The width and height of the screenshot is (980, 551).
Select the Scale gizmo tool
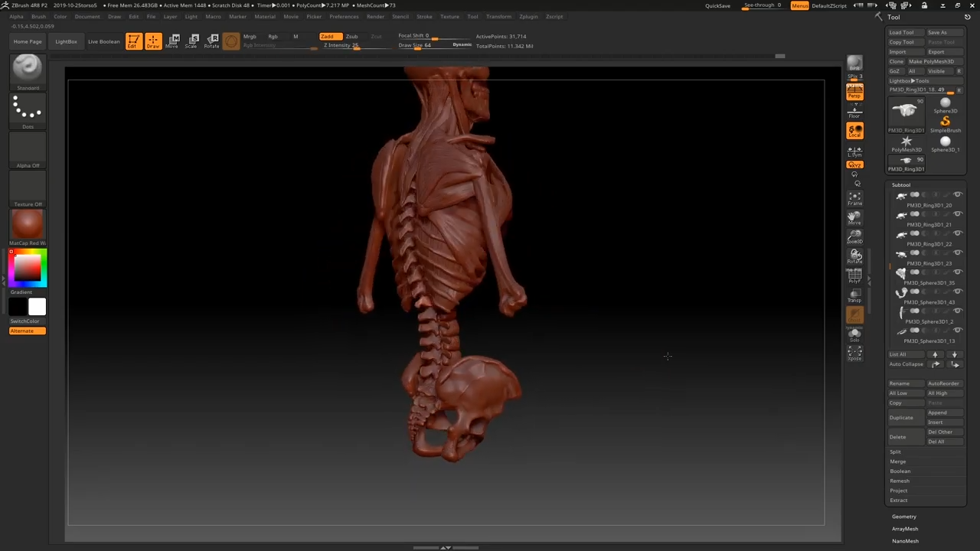pyautogui.click(x=192, y=41)
